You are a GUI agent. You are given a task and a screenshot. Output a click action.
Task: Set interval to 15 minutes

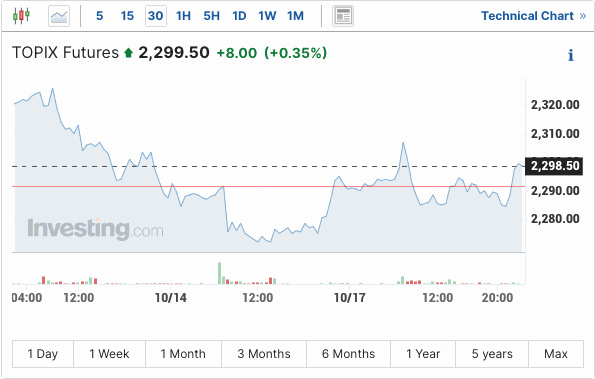[127, 16]
